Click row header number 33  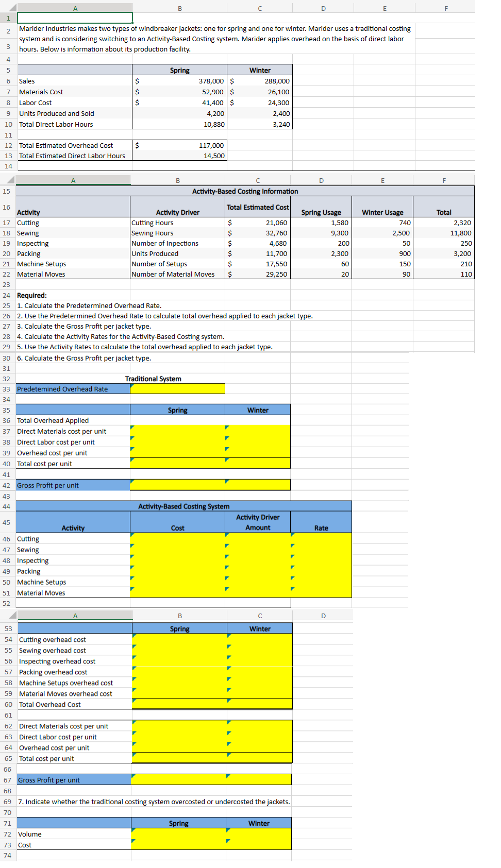pos(7,389)
